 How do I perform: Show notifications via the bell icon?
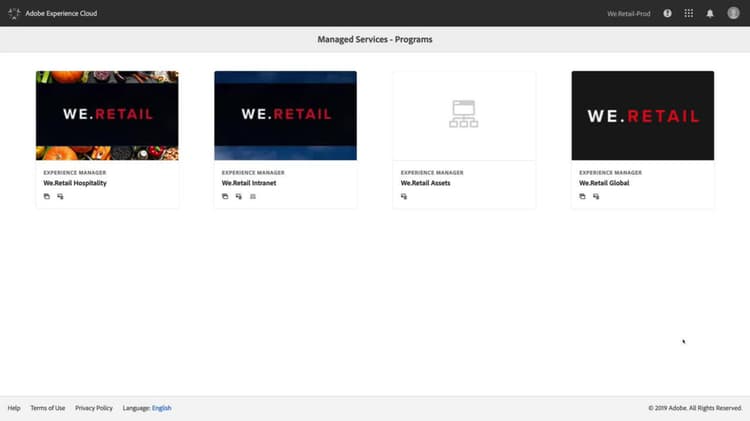(x=710, y=13)
